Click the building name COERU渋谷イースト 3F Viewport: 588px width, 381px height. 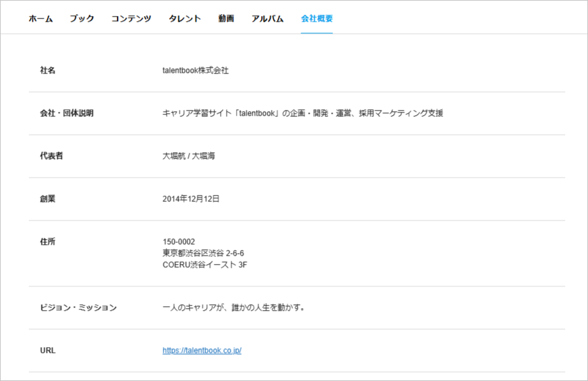(x=205, y=265)
